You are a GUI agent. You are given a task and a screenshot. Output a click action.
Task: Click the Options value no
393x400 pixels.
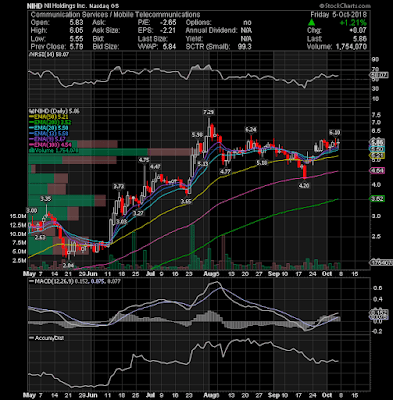(x=247, y=23)
